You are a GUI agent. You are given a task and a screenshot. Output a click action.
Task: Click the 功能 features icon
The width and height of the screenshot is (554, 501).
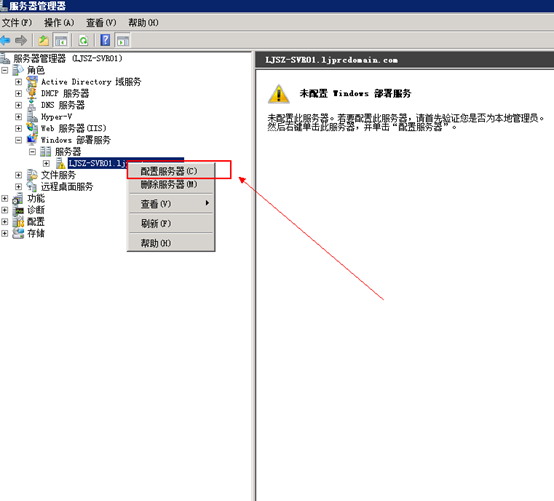point(18,199)
